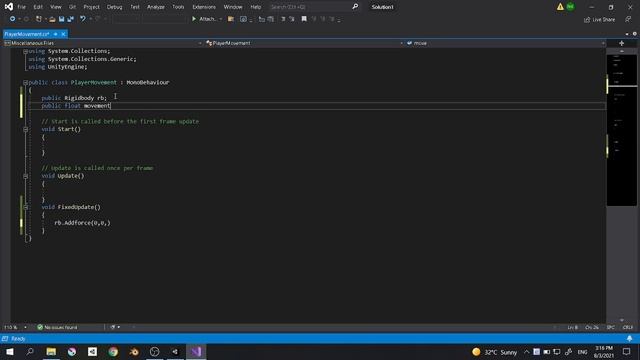Collapse the FixedUpdate() method block
The height and width of the screenshot is (360, 640).
25,207
